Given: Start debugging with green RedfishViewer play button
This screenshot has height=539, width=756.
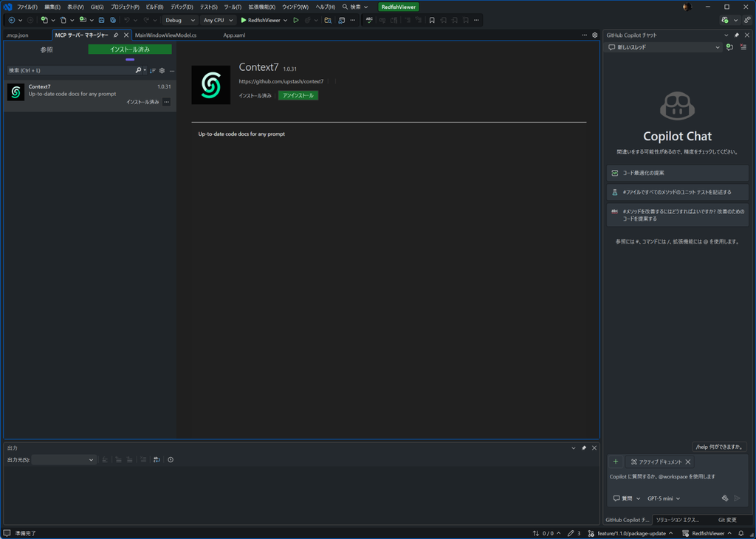Looking at the screenshot, I should pos(261,20).
